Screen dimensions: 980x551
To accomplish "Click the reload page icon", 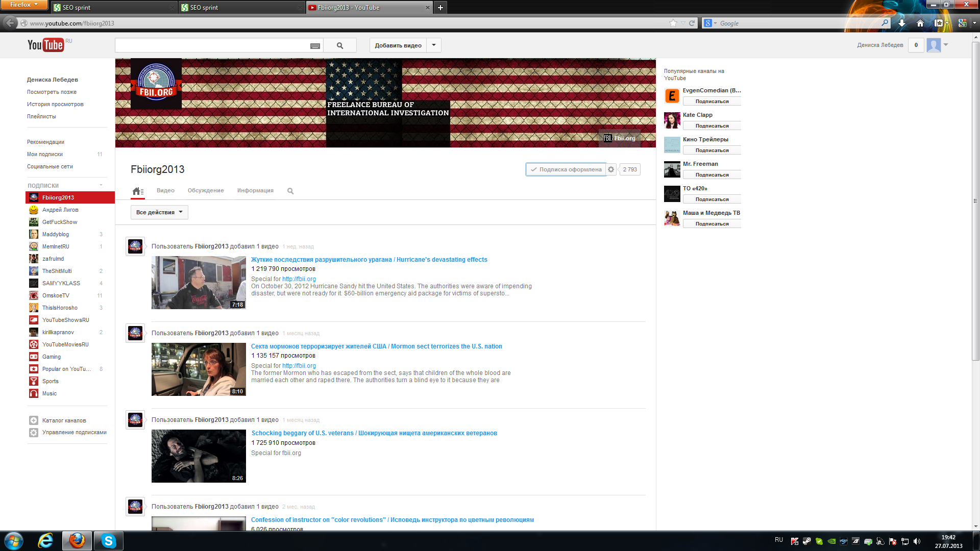I will tap(692, 23).
